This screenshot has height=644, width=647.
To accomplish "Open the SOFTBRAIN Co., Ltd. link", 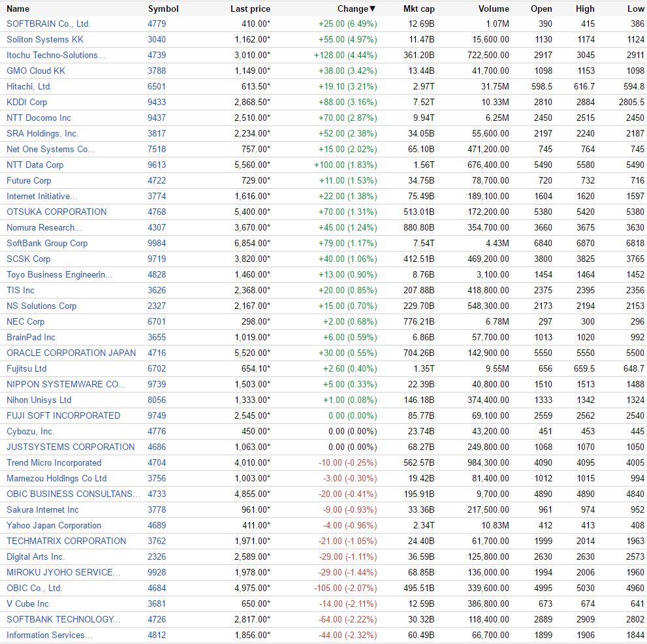I will pos(48,24).
